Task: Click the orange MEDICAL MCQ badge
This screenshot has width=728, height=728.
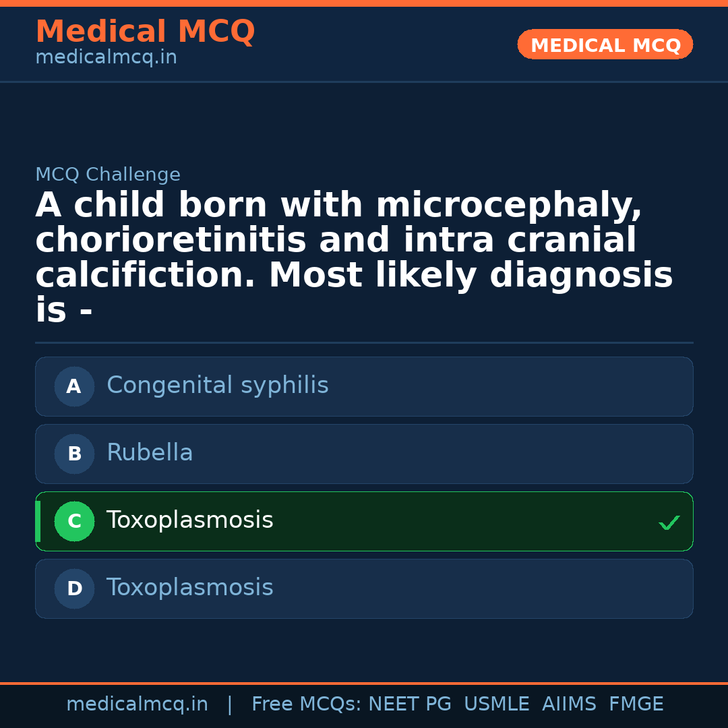Action: point(605,44)
